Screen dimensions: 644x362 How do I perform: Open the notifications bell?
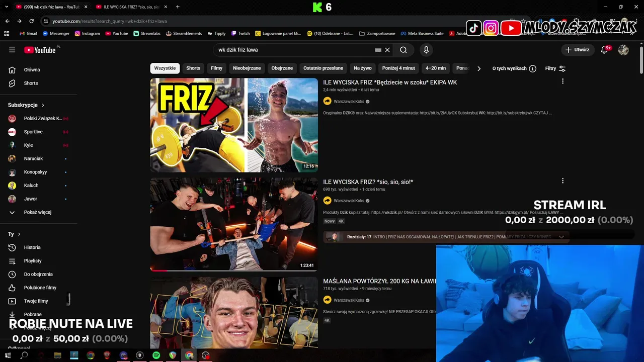click(605, 50)
